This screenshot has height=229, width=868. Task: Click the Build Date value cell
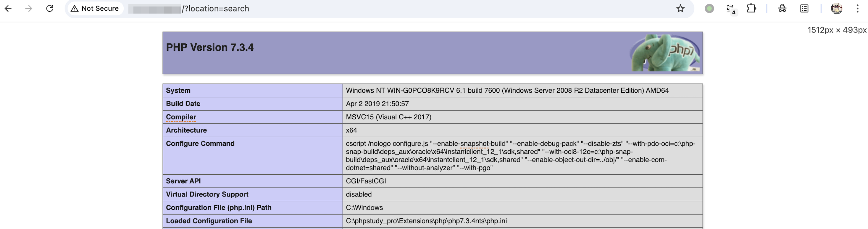coord(377,104)
